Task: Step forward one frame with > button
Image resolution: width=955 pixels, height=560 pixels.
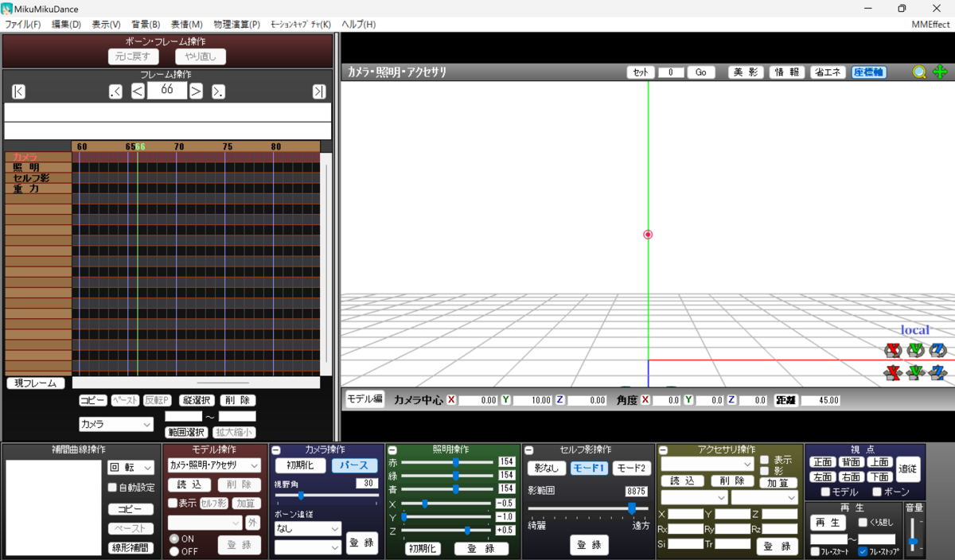Action: coord(196,91)
